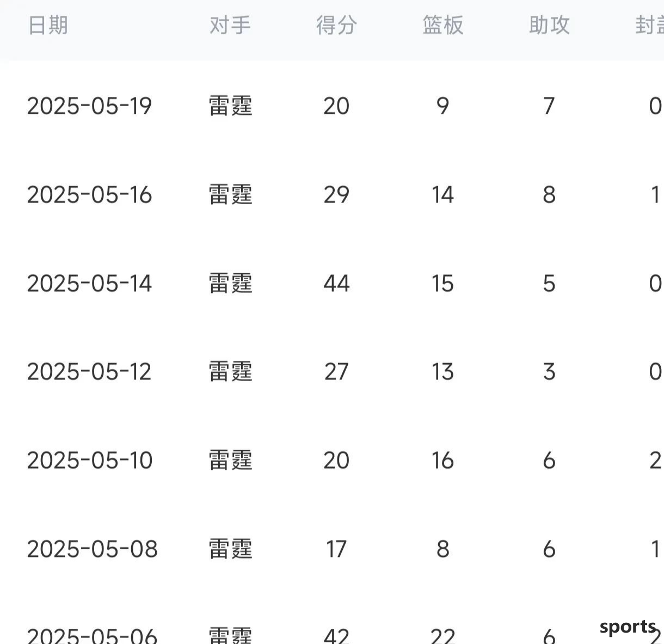Click the 17 points cell on 05-08

click(336, 549)
